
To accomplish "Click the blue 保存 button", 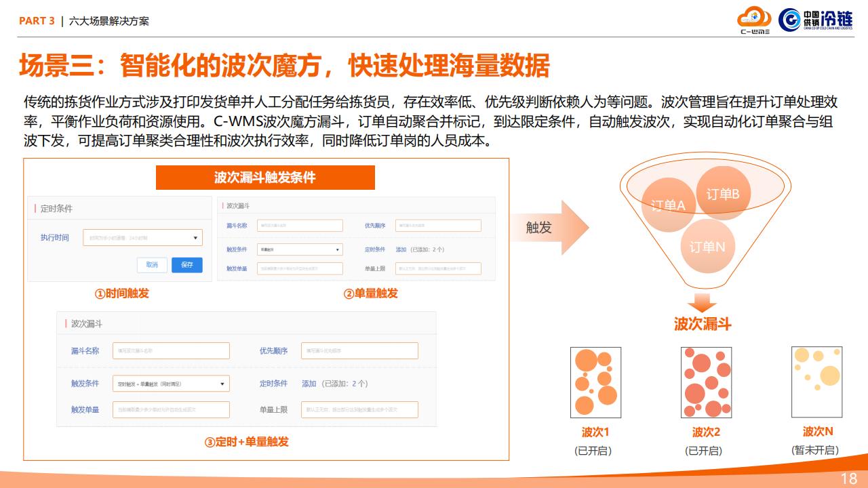I will (x=187, y=265).
